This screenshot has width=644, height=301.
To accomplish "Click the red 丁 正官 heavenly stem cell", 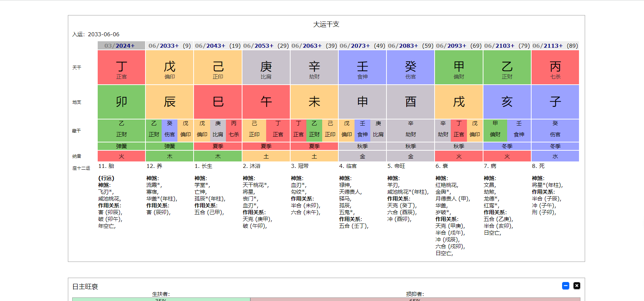I will (121, 67).
